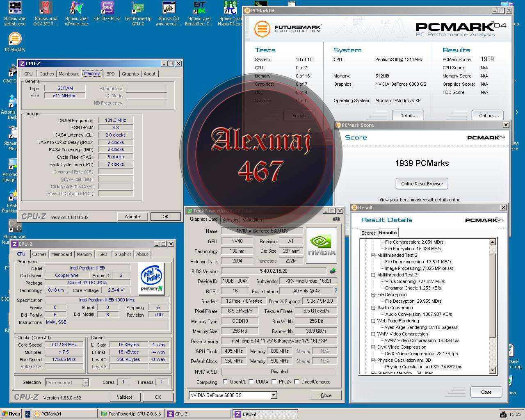The width and height of the screenshot is (525, 420).
Task: Click the Result tree scrollbar thumb
Action: pyautogui.click(x=493, y=295)
